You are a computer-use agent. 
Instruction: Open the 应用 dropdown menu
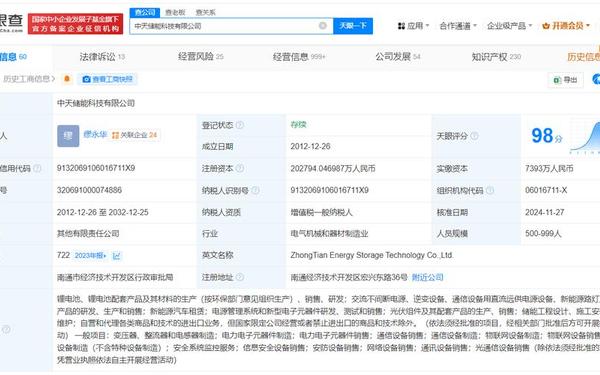tap(414, 26)
